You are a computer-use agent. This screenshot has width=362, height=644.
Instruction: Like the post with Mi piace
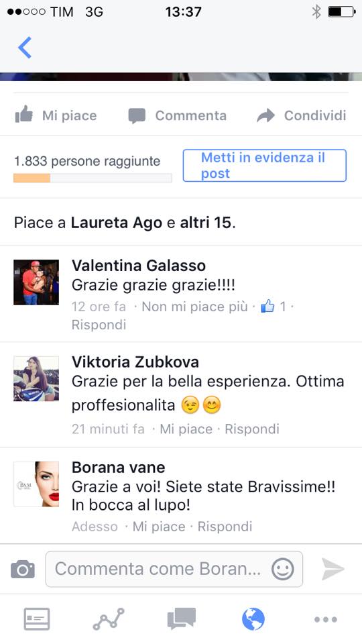[x=56, y=115]
